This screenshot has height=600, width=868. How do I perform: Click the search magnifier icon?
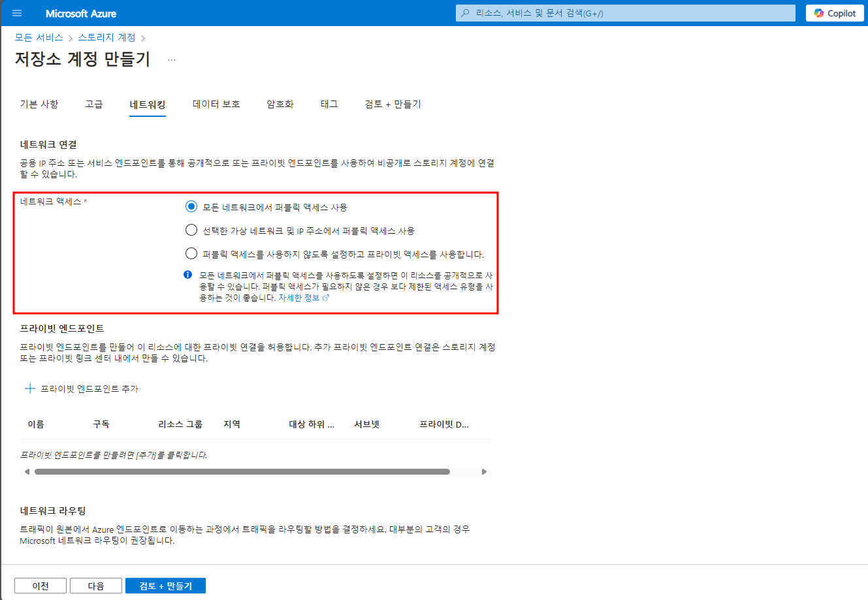click(x=465, y=13)
